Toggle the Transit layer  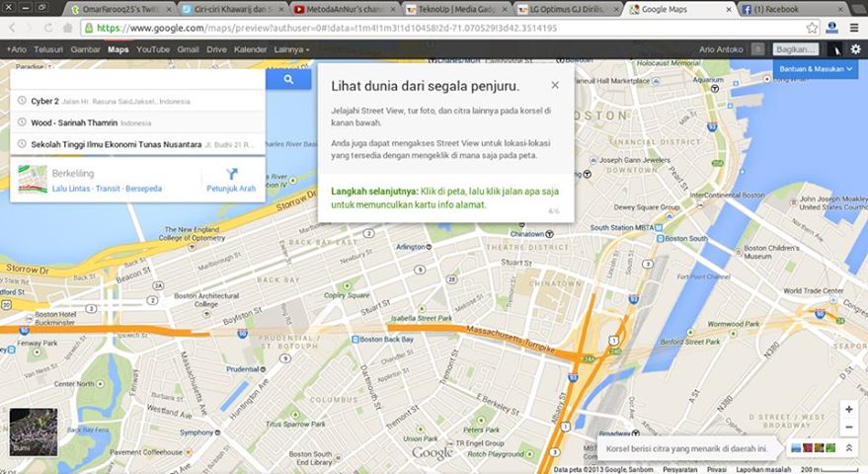pos(108,189)
